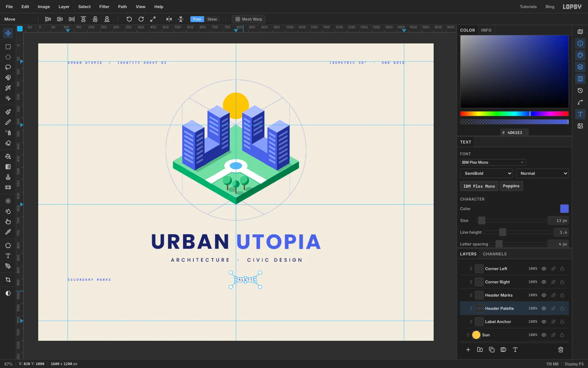Click the Line height slider handle
Screen dimensions: 588x368
click(x=503, y=232)
